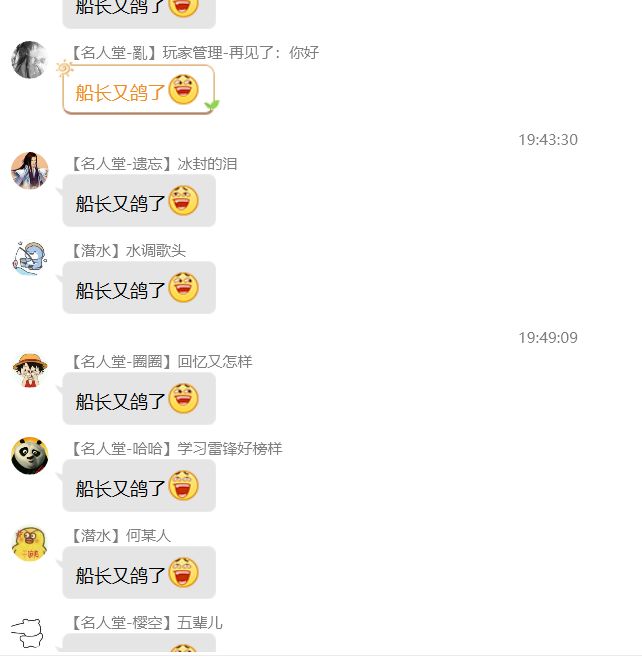642x665 pixels.
Task: Click the 19:43:30 timestamp
Action: (548, 140)
